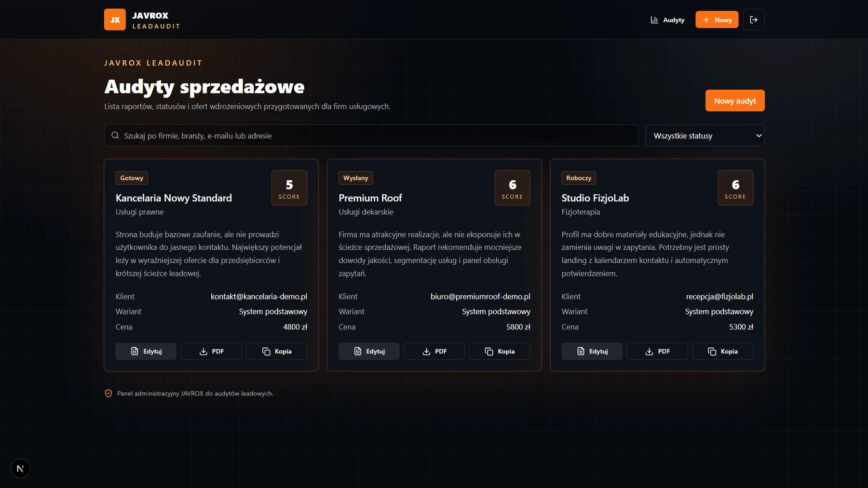Click Fizjoterapia industry label

pos(581,212)
